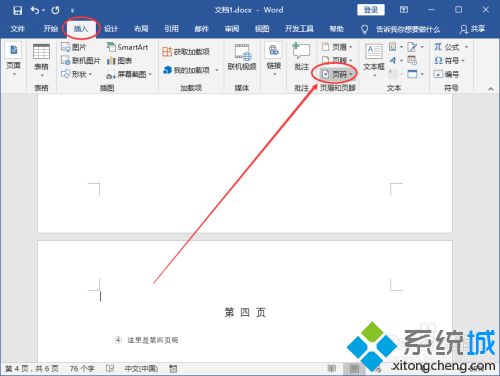Click the page count 第4页,共6页

coord(32,369)
